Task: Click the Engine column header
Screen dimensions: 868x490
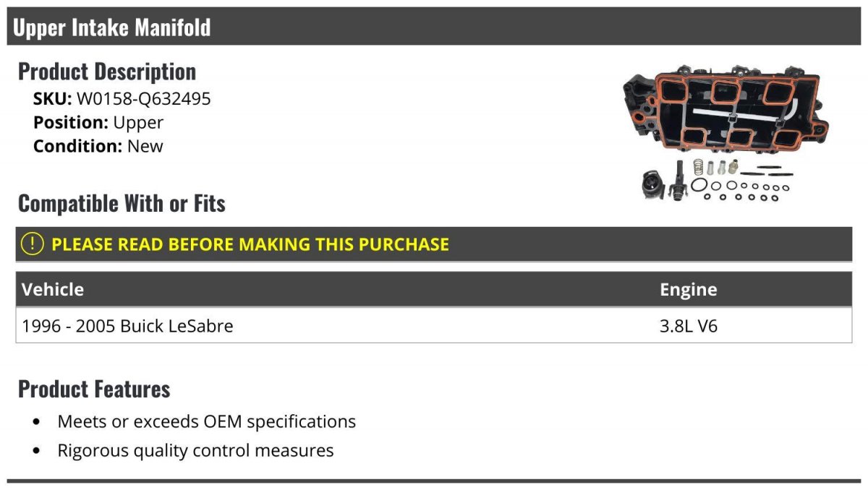Action: (689, 290)
